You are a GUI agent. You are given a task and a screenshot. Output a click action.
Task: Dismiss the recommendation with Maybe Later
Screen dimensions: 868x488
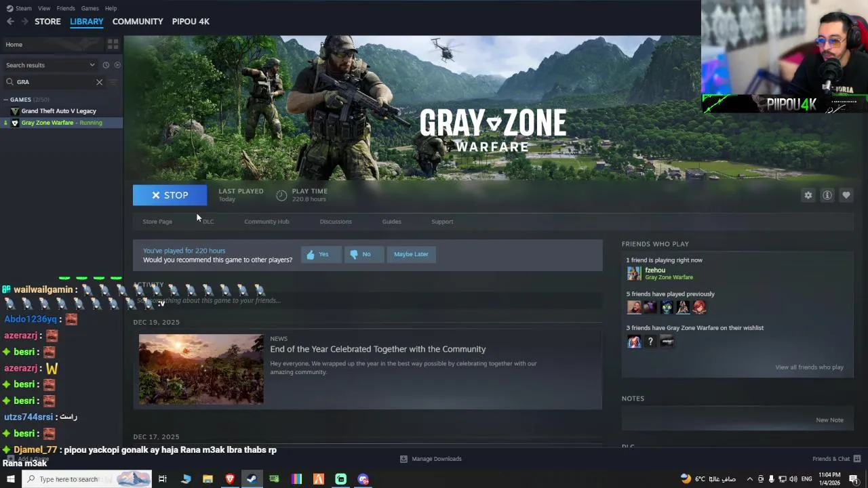[x=411, y=254]
